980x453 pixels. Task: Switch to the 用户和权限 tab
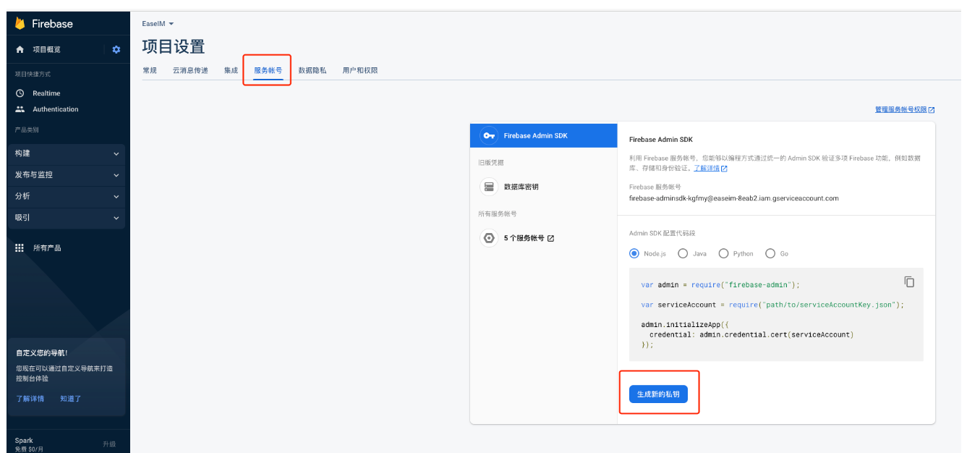click(360, 70)
